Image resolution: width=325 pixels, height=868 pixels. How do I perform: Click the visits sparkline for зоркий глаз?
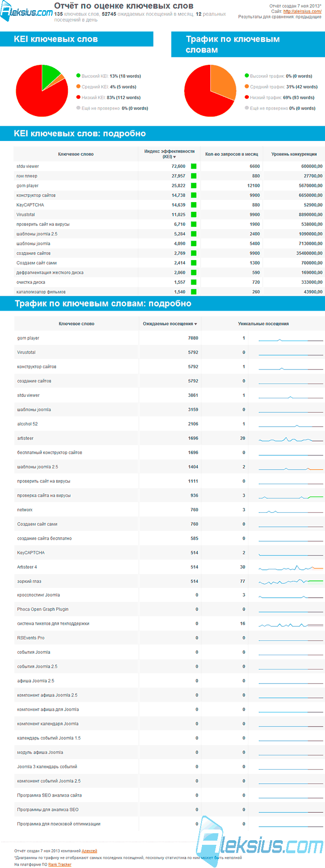[291, 581]
